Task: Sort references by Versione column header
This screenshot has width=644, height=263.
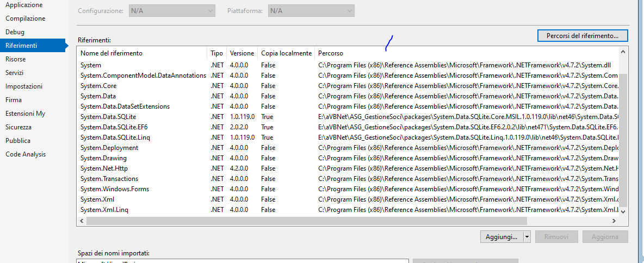Action: [242, 53]
